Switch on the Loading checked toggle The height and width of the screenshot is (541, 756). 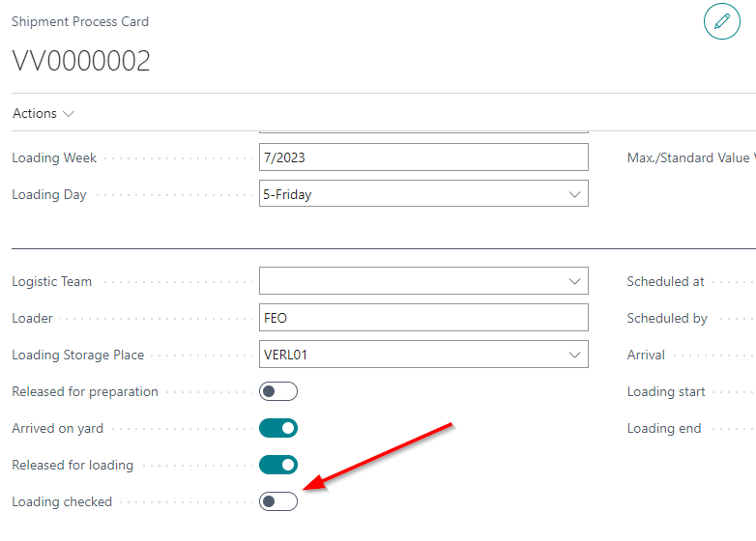(278, 501)
